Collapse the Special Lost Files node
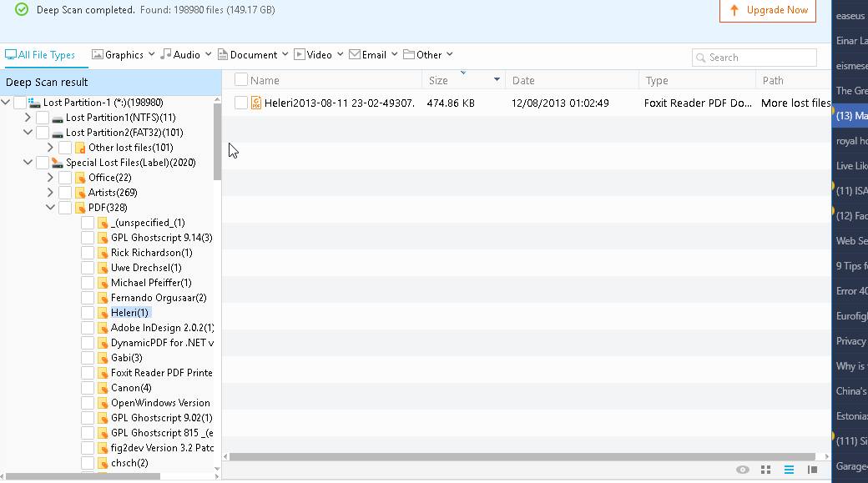868x483 pixels. click(28, 163)
